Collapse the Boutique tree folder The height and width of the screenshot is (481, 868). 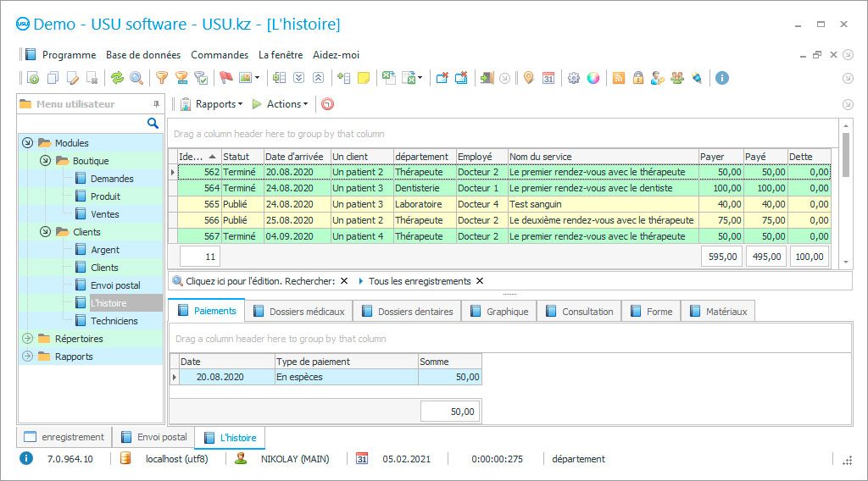click(x=45, y=161)
